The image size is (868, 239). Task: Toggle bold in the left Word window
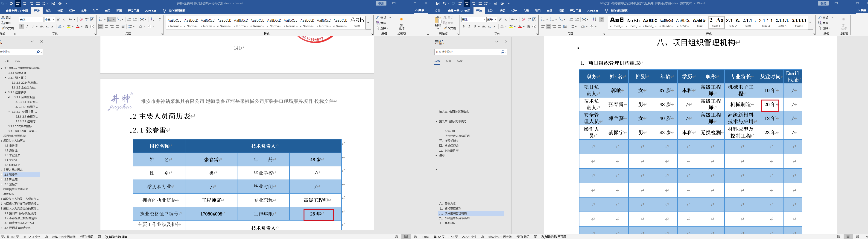coord(22,27)
